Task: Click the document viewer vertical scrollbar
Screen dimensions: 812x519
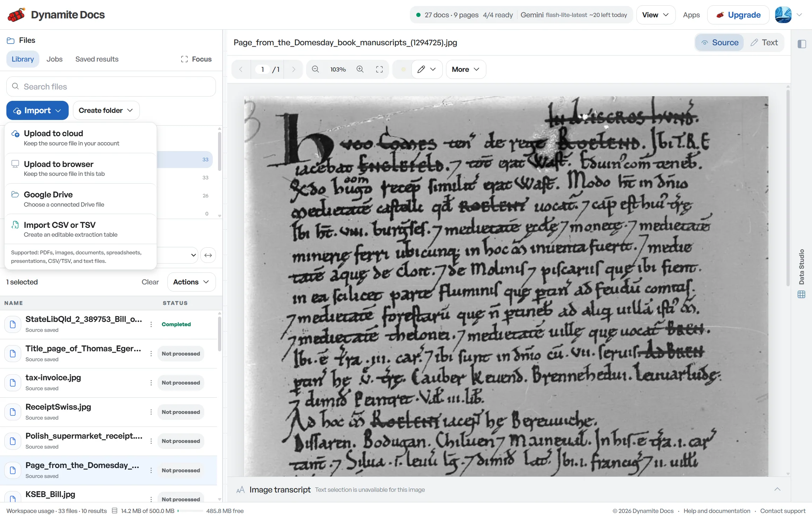Action: coord(788,188)
